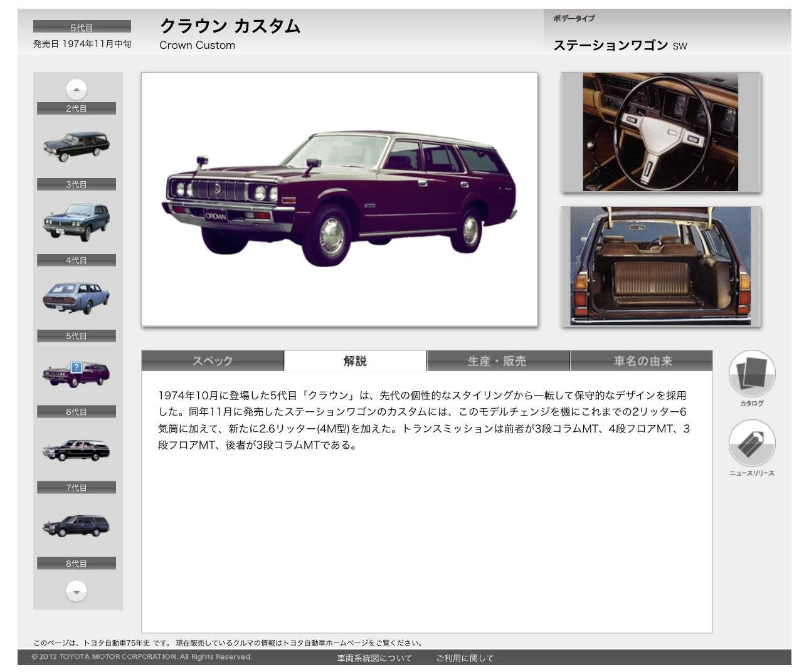Open the rear cargo area photo

pos(660,266)
